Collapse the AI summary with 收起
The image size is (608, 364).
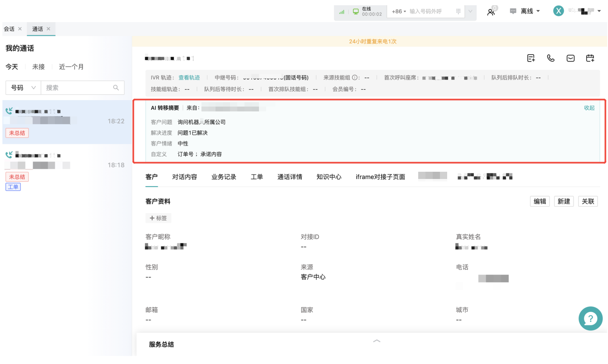point(589,108)
